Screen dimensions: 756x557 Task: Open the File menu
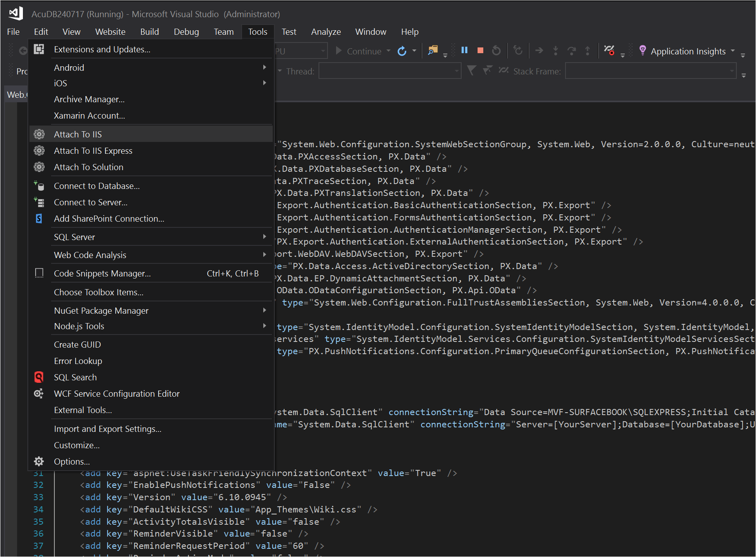coord(13,31)
